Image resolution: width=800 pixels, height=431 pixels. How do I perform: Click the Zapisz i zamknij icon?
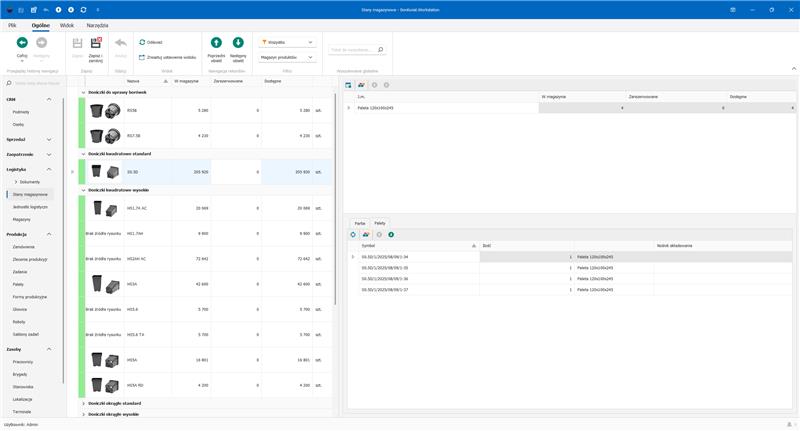[x=96, y=43]
